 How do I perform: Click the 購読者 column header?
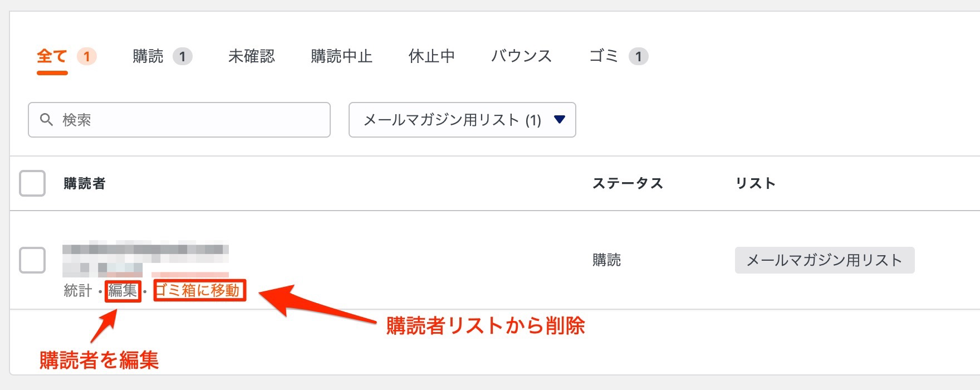(x=84, y=183)
